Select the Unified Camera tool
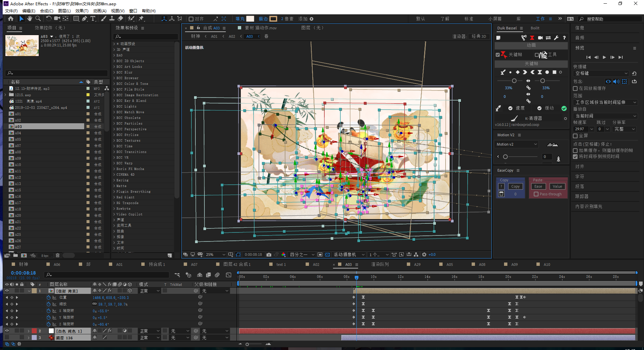This screenshot has height=350, width=644. (x=57, y=19)
